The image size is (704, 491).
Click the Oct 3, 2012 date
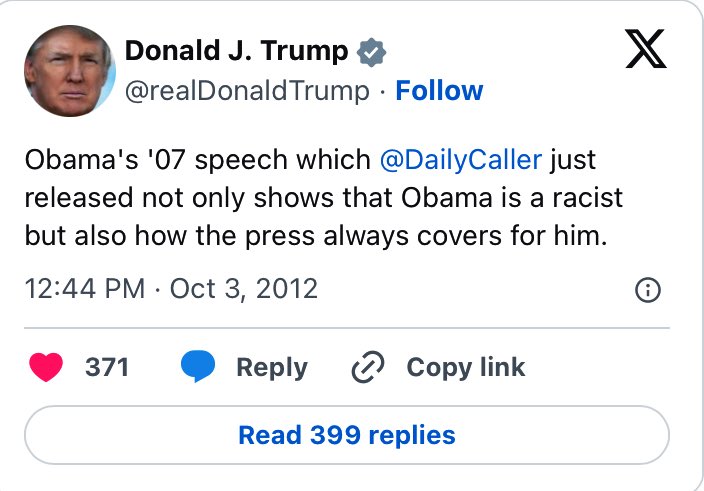(244, 289)
